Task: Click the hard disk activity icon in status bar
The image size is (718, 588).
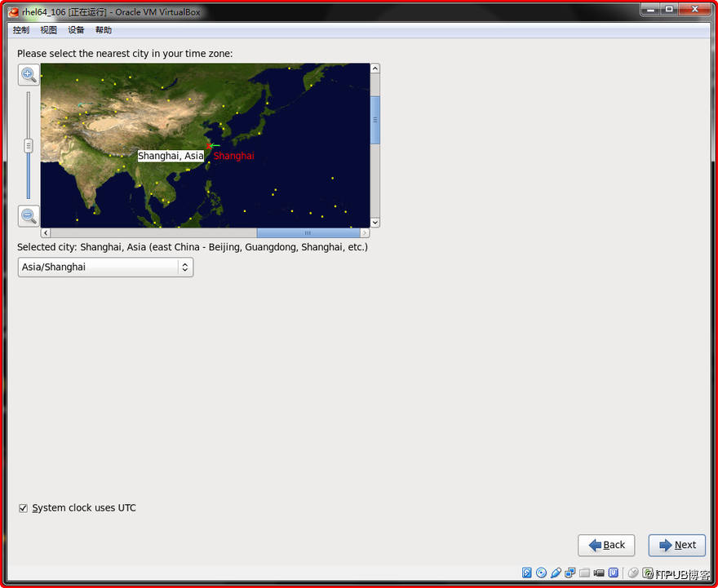Action: tap(527, 573)
